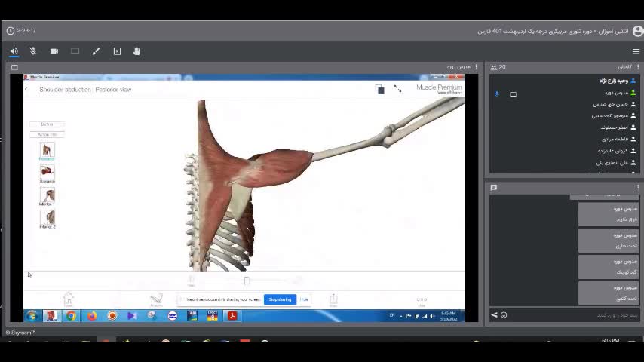Open the Home icon in bottom bar
Viewport: 644px width, 362px height.
pos(68,299)
